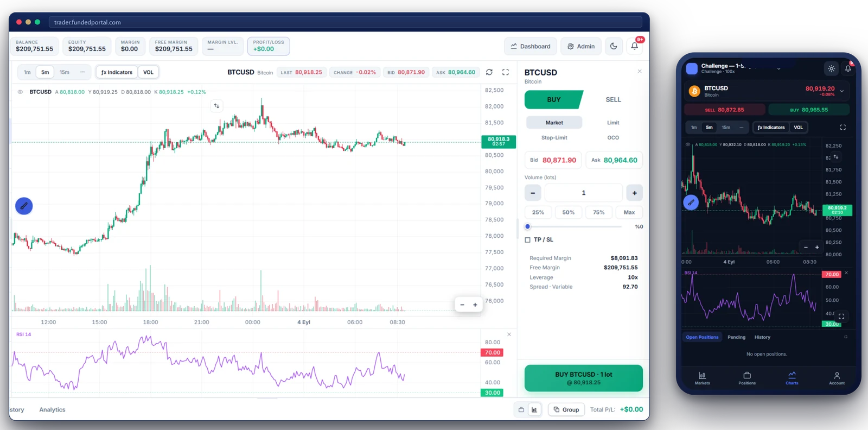Open the notifications bell in the desktop header
This screenshot has height=430, width=868.
click(634, 47)
